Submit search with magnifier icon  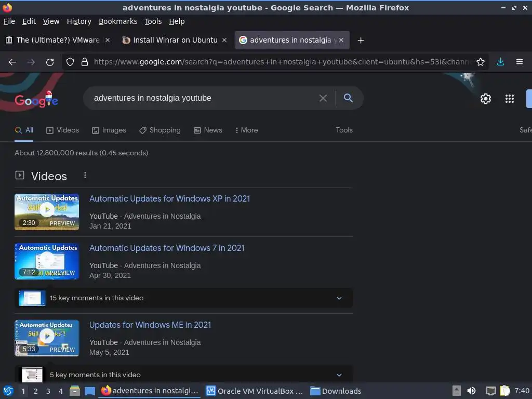coord(348,98)
